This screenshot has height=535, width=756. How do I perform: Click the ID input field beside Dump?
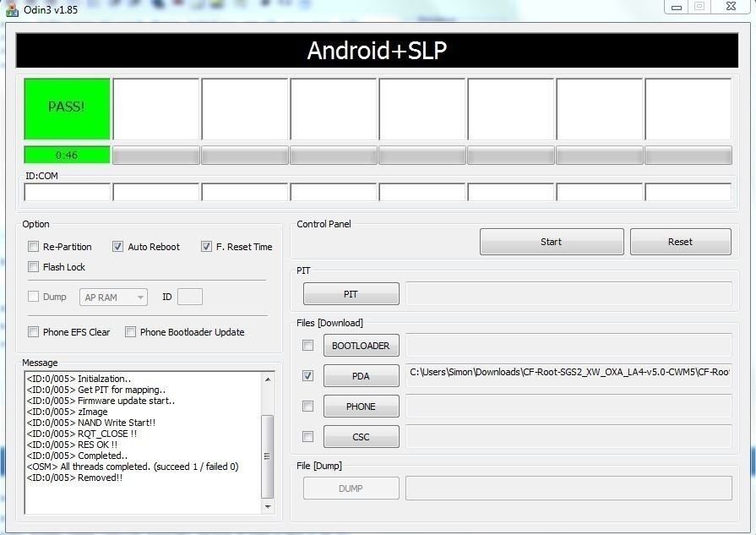(190, 297)
